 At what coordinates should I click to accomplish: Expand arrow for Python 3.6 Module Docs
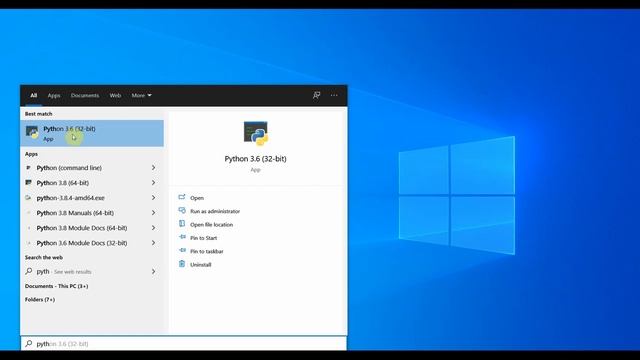tap(153, 243)
